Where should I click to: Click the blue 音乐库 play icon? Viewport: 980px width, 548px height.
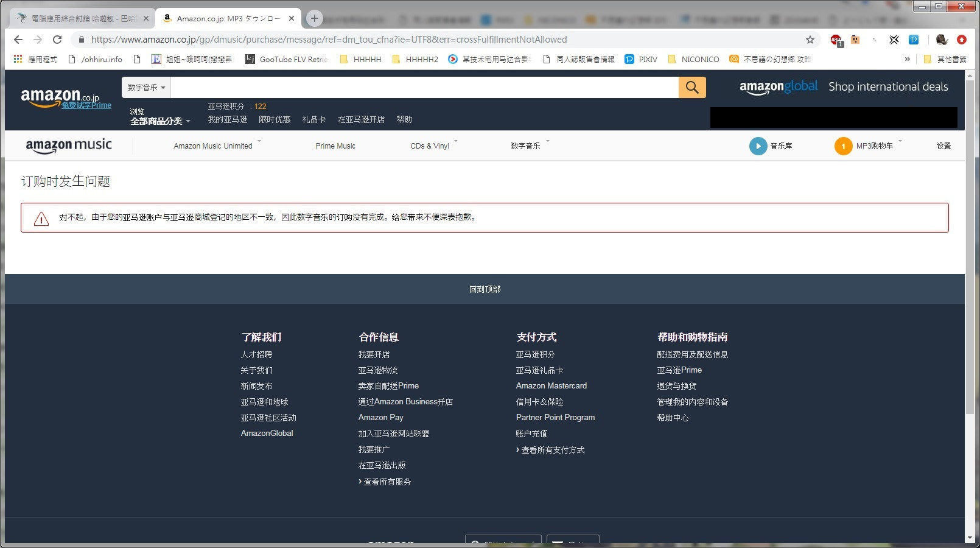click(758, 146)
